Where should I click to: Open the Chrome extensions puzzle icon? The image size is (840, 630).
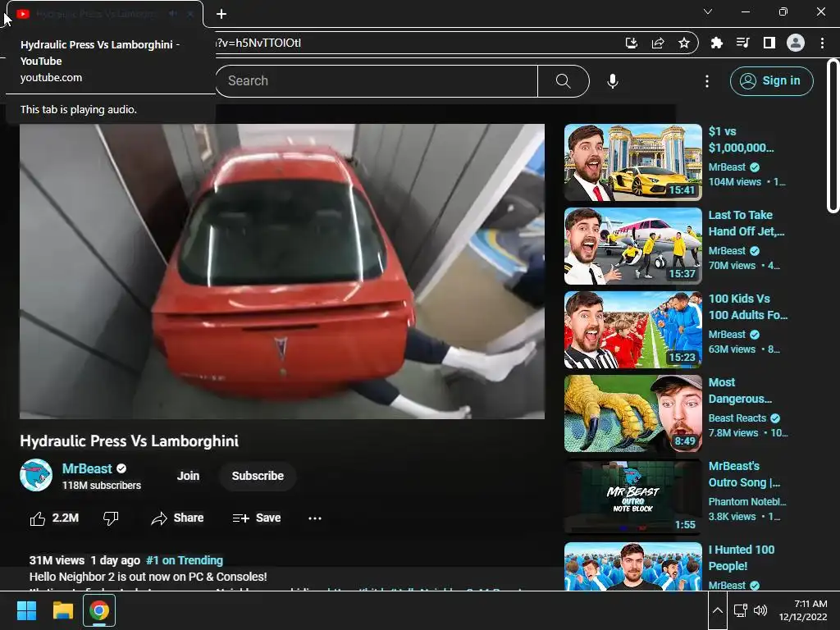pyautogui.click(x=716, y=43)
